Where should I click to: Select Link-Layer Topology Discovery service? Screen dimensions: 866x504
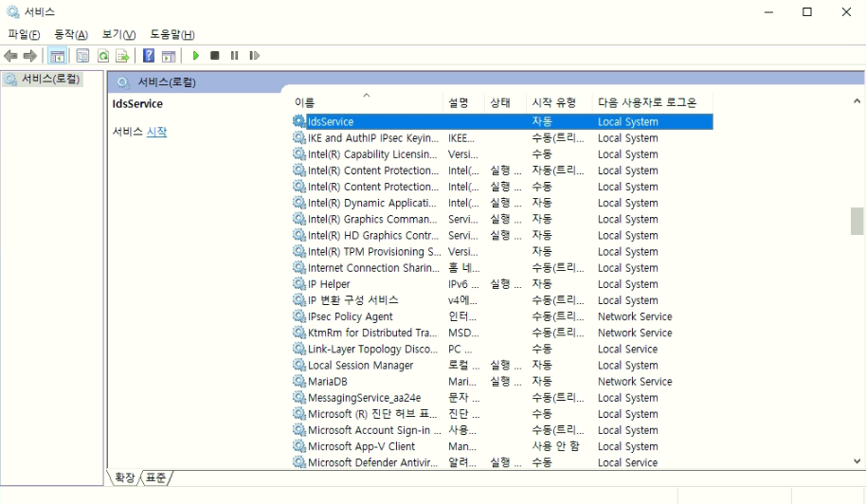[373, 349]
